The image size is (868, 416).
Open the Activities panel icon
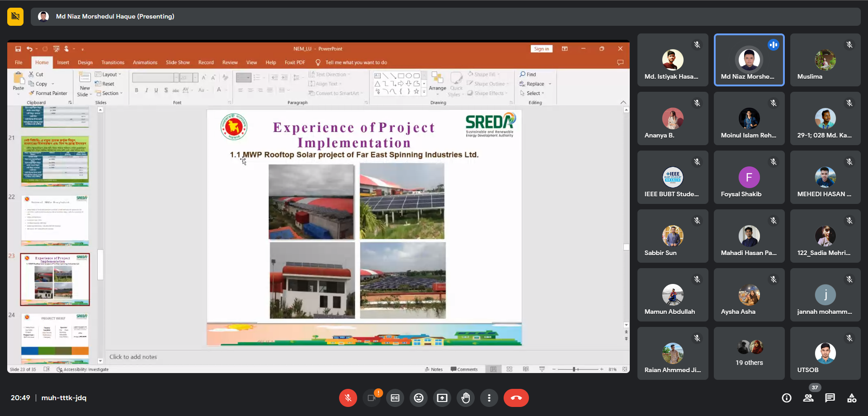click(852, 398)
